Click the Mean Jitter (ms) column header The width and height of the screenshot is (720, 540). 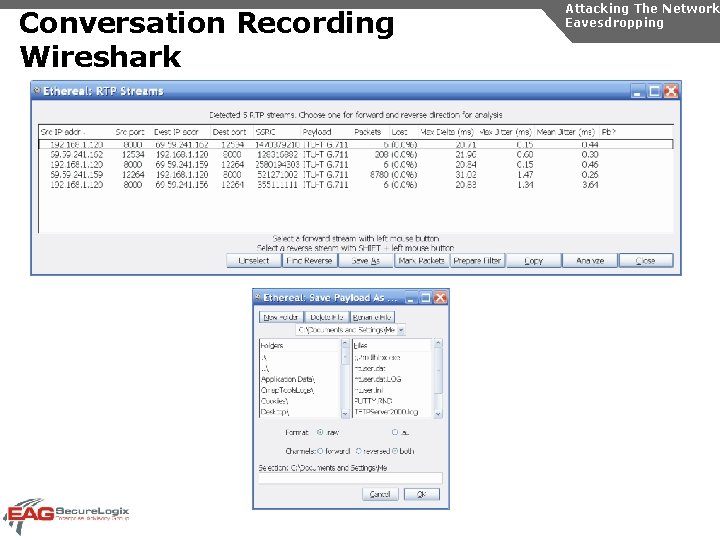click(567, 132)
